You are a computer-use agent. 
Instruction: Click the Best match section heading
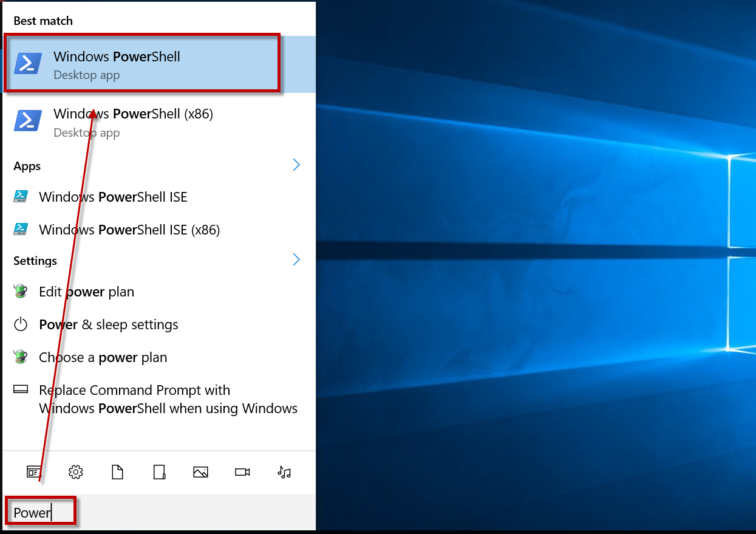[43, 21]
